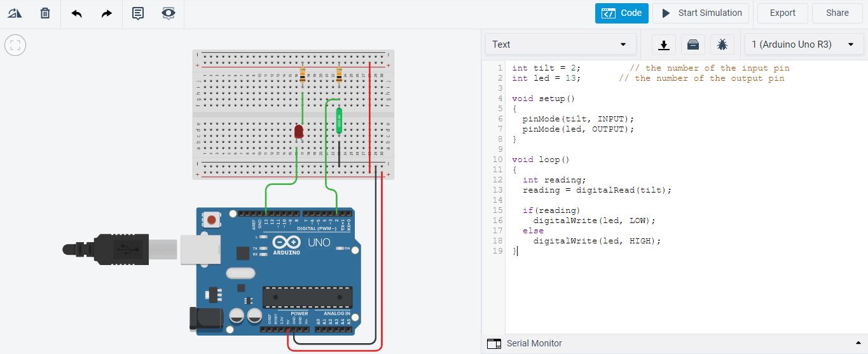Click 'digitalWrite(led, LOW);' line
This screenshot has width=868, height=354.
[595, 221]
